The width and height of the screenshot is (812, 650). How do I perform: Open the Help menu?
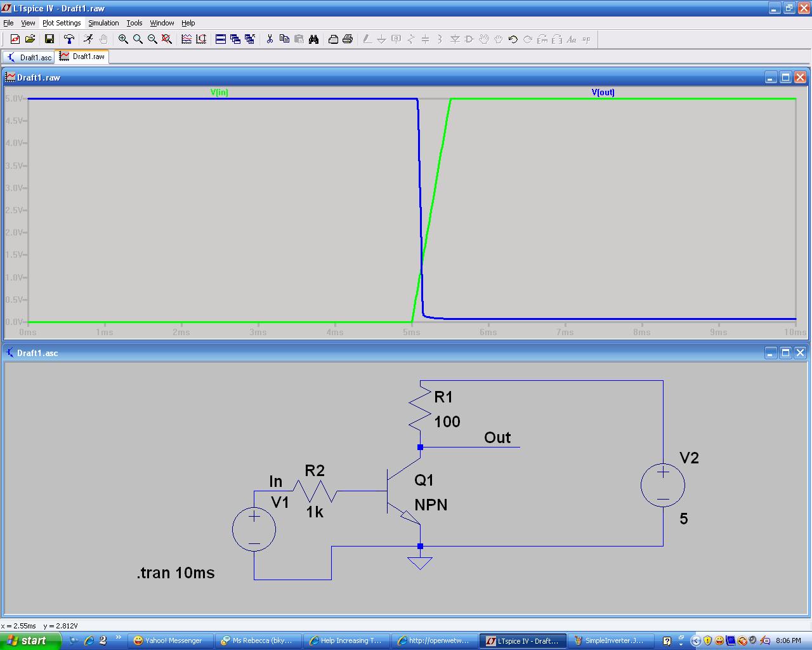click(188, 23)
